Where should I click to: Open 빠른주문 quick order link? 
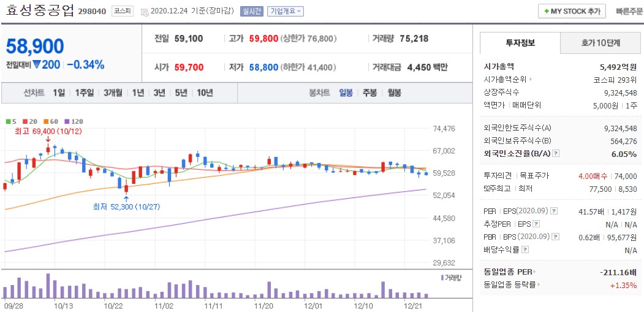point(629,12)
